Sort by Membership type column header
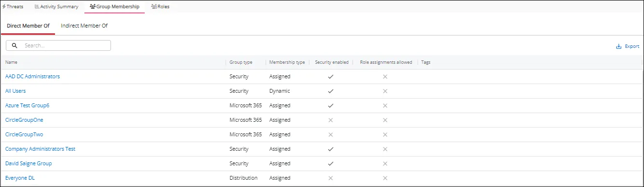Screen dimensions: 644x187 point(287,62)
